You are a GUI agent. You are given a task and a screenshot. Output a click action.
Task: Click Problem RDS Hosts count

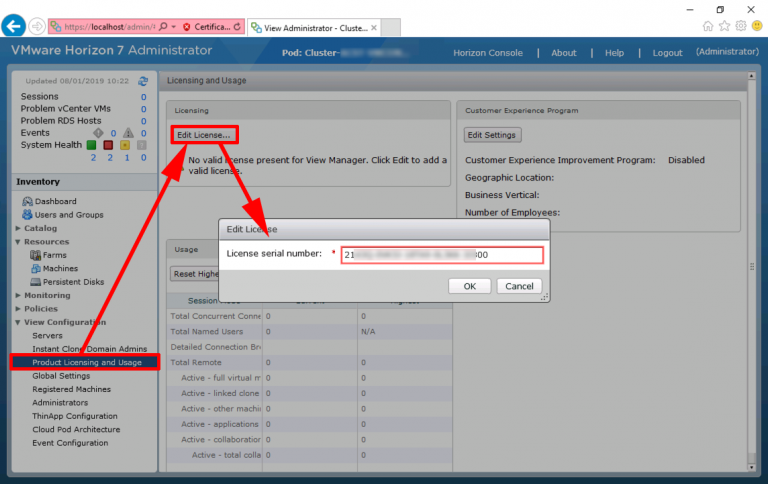point(144,121)
